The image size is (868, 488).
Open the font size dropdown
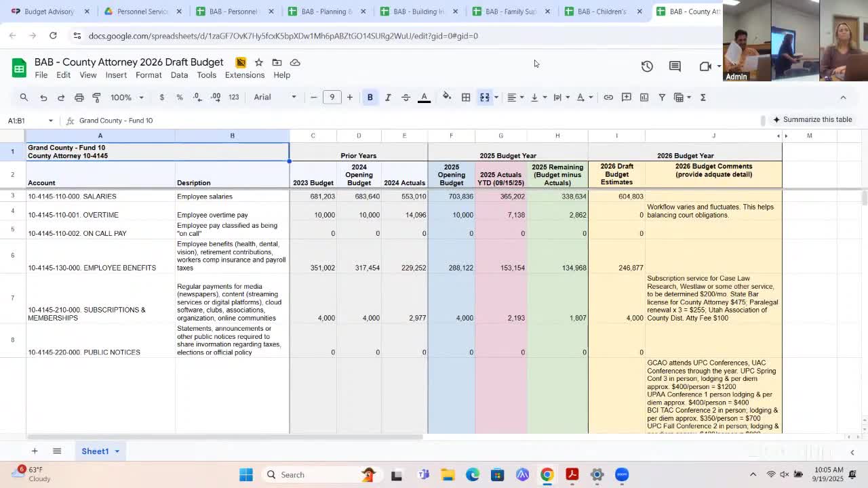pos(332,97)
